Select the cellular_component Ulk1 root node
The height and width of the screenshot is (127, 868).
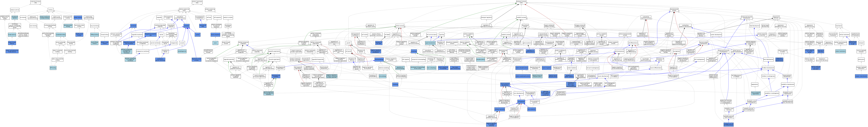click(197, 2)
